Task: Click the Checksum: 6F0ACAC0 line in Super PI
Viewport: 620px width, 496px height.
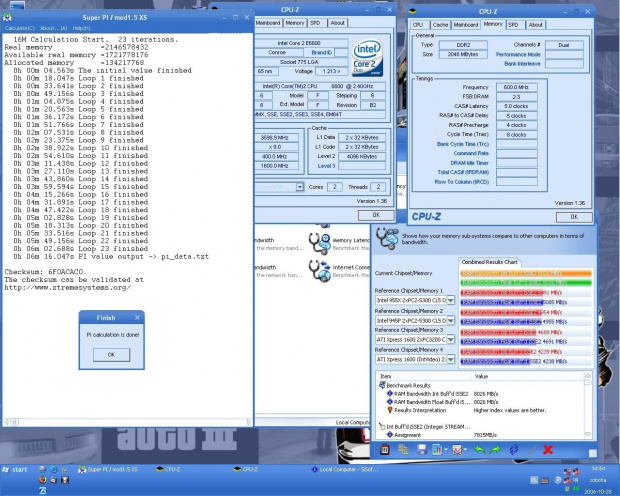Action: pos(44,272)
